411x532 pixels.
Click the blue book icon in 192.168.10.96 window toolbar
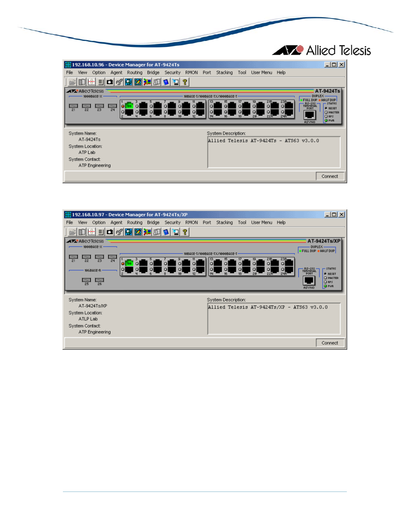[166, 82]
